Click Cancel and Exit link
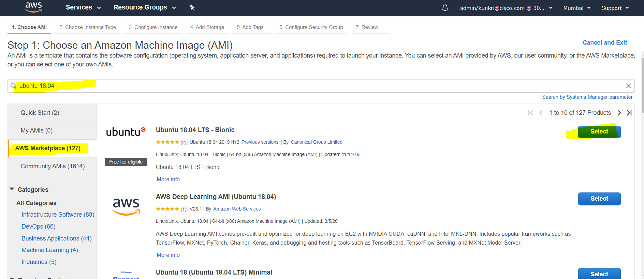 coord(605,43)
